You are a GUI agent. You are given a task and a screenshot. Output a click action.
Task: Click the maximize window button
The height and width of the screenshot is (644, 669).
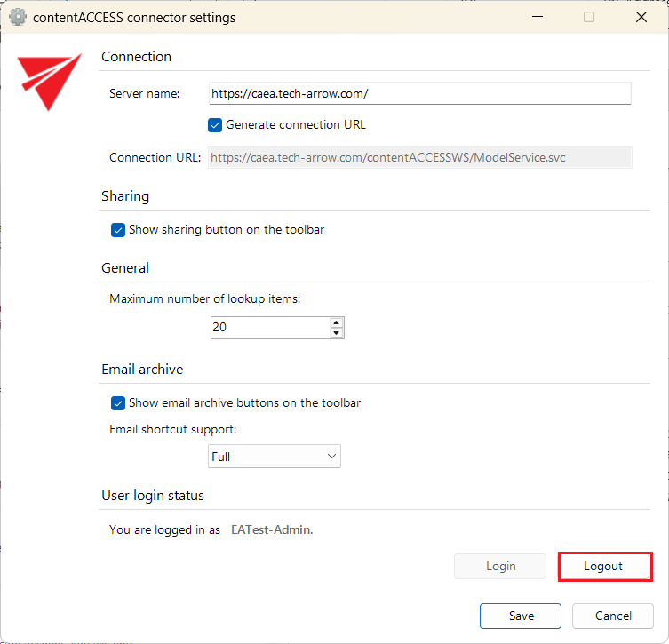[588, 17]
